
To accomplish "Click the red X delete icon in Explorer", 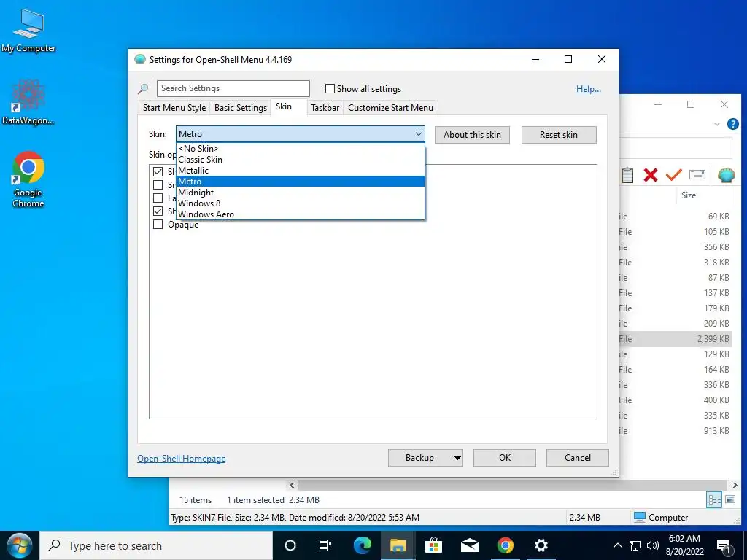I will [650, 175].
